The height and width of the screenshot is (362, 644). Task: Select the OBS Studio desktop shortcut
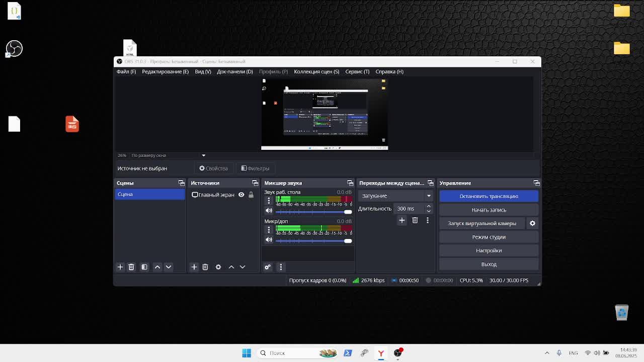tap(14, 49)
